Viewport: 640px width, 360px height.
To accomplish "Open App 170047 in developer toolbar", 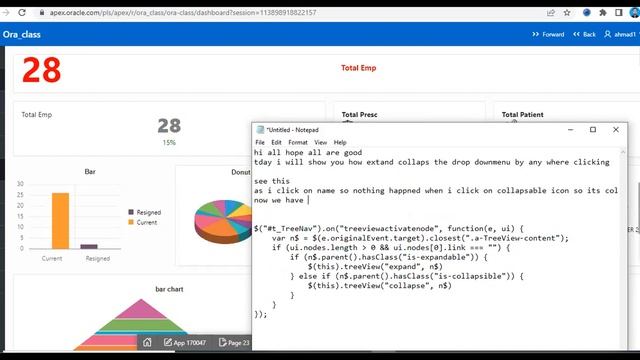I will click(x=185, y=343).
